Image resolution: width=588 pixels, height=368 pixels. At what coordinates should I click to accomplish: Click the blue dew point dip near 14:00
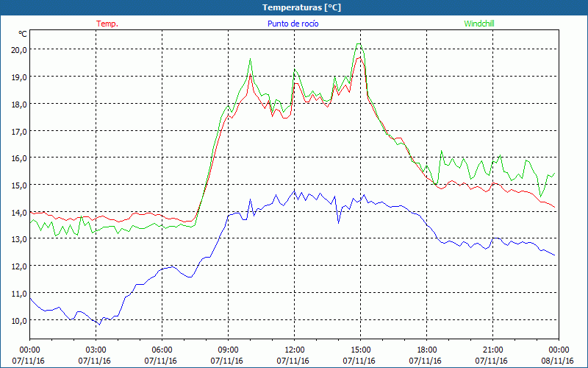339,223
